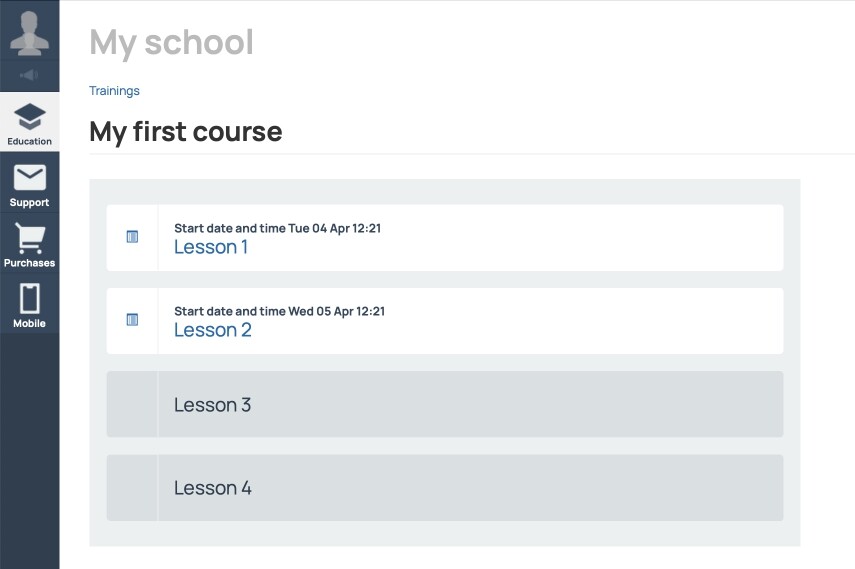Open the Lesson 1 link
Screen dimensions: 855x569
tap(211, 247)
